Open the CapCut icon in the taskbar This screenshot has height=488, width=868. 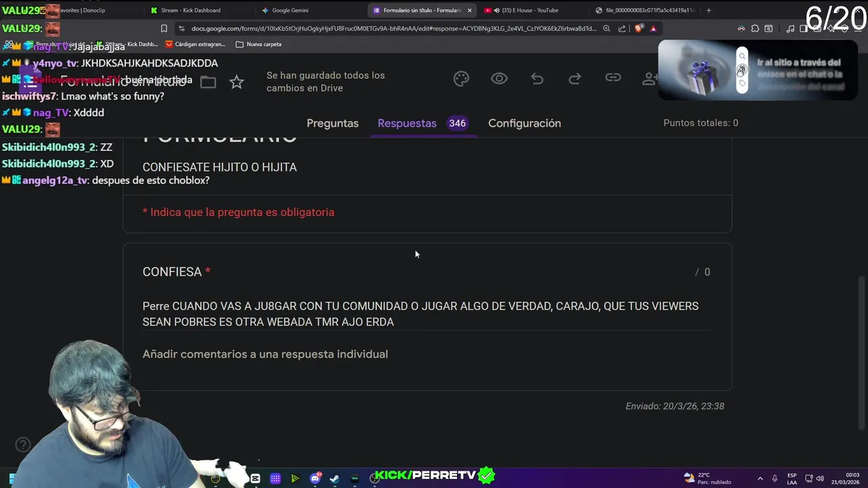[x=255, y=479]
